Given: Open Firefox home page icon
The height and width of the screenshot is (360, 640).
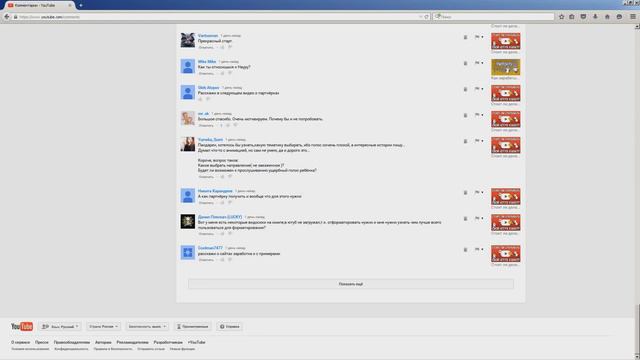Looking at the screenshot, I should [x=607, y=17].
